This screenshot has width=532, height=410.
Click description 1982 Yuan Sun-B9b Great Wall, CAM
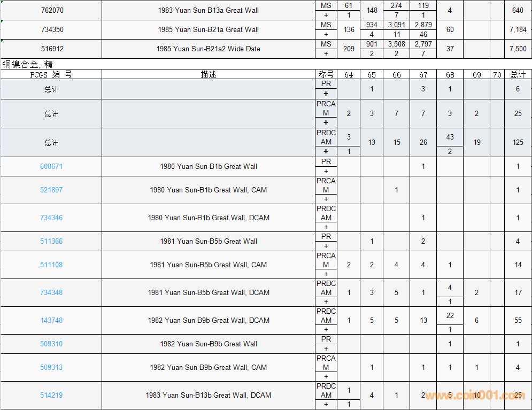pyautogui.click(x=209, y=367)
